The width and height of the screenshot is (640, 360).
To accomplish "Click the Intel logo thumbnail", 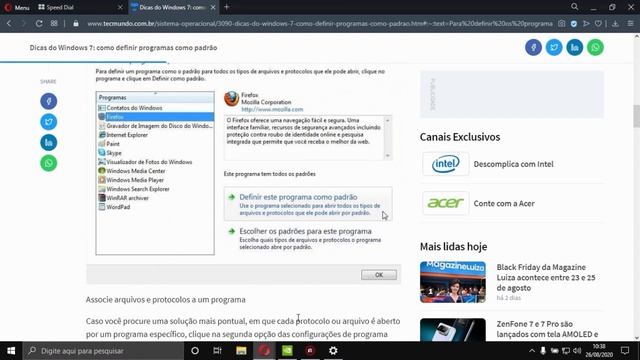I will 446,164.
